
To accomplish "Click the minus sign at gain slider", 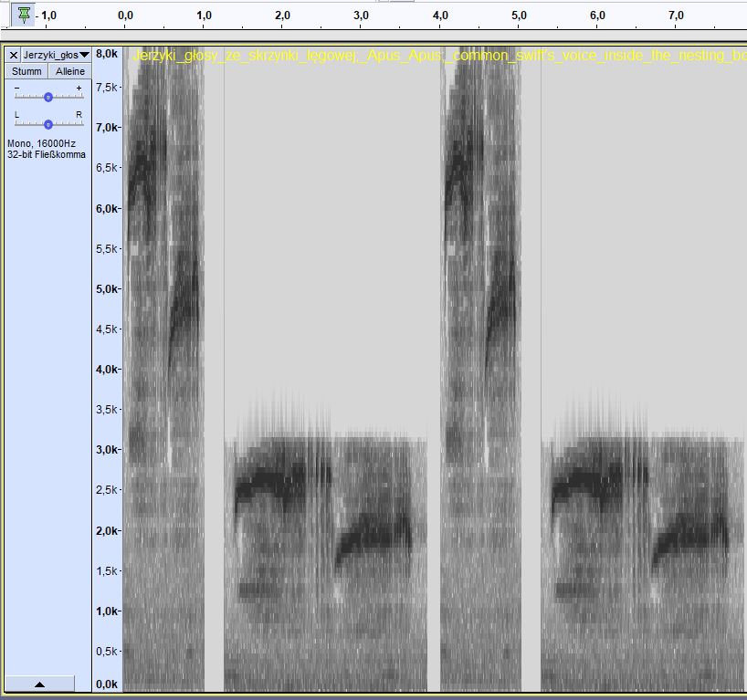I will pyautogui.click(x=16, y=88).
